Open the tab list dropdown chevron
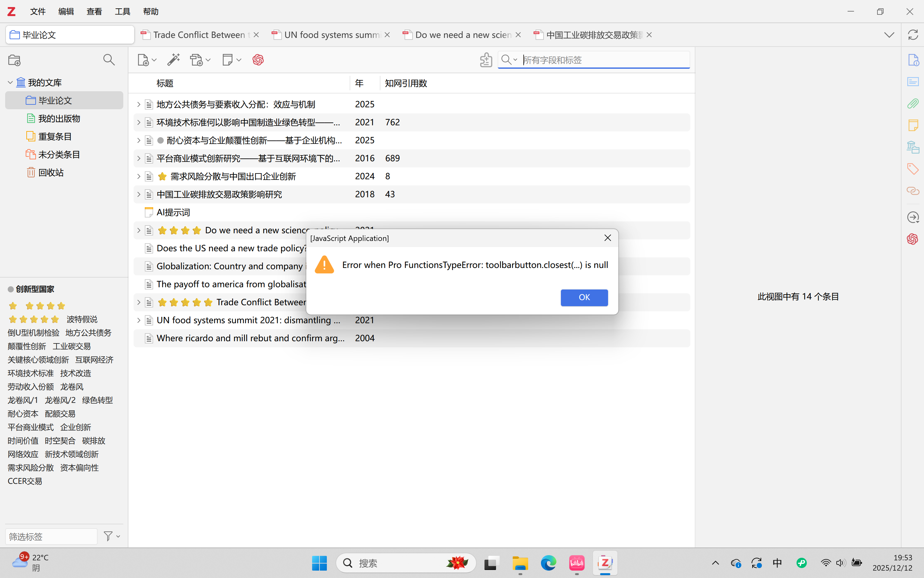Image resolution: width=924 pixels, height=578 pixels. coord(889,35)
